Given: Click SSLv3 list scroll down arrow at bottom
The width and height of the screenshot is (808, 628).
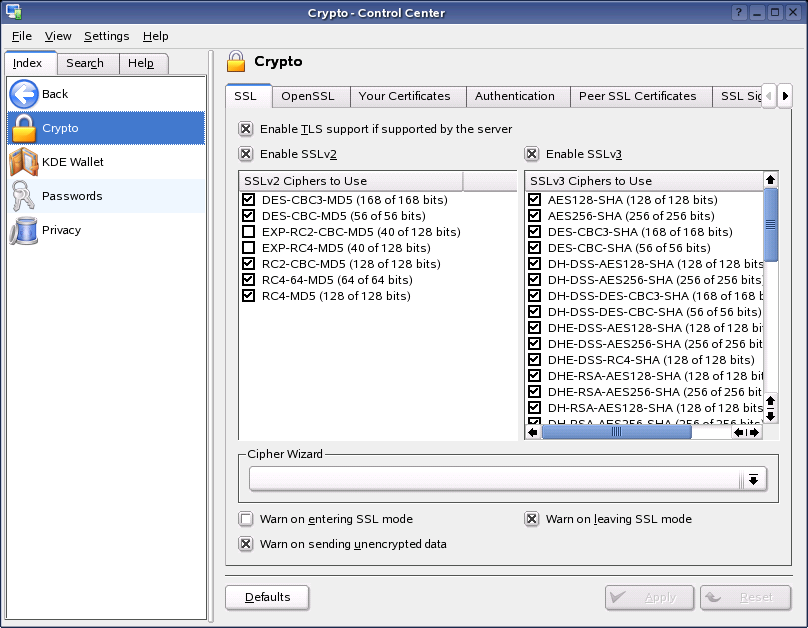Looking at the screenshot, I should pyautogui.click(x=770, y=416).
